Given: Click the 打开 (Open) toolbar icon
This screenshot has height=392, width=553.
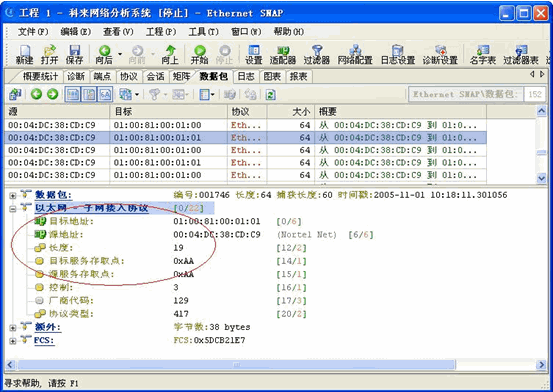Looking at the screenshot, I should (x=49, y=54).
